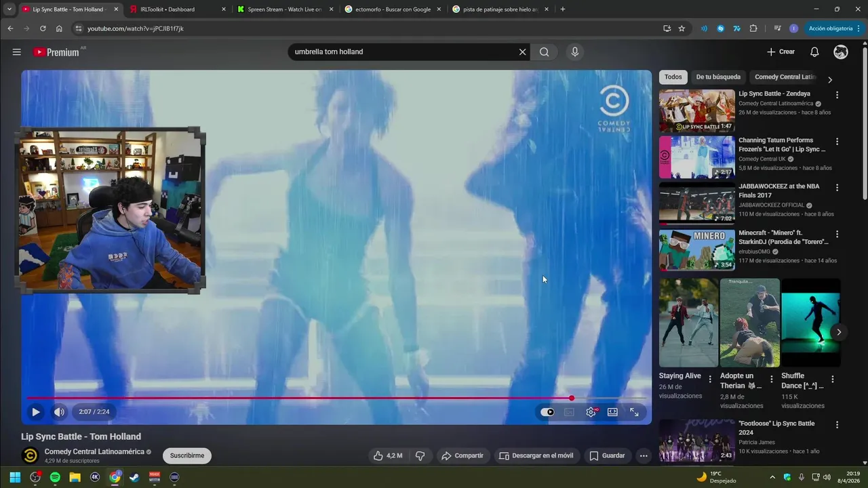Click Descargar en el móvil
This screenshot has height=488, width=868.
pyautogui.click(x=536, y=455)
